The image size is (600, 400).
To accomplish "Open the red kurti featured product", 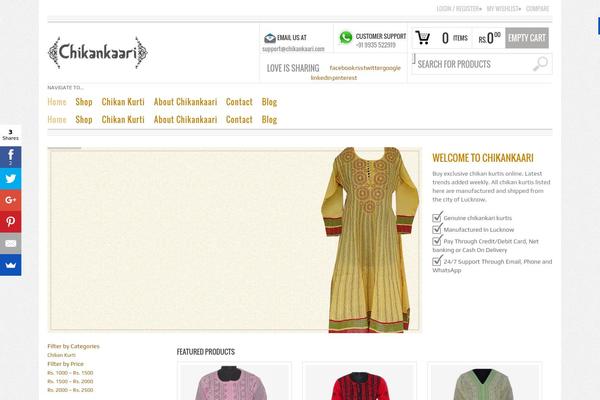I will pos(359,382).
